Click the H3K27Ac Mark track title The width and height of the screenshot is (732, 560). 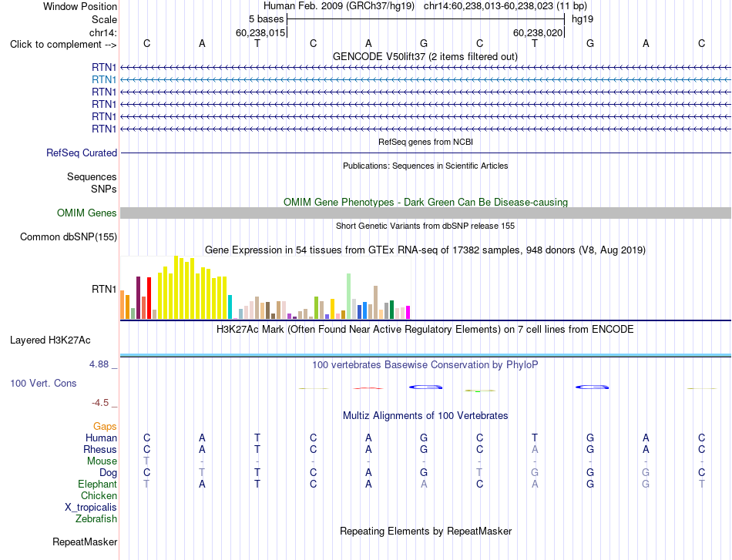pos(425,330)
